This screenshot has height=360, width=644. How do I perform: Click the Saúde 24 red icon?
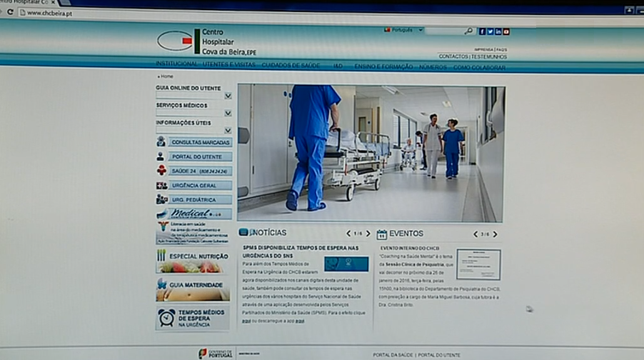(161, 170)
